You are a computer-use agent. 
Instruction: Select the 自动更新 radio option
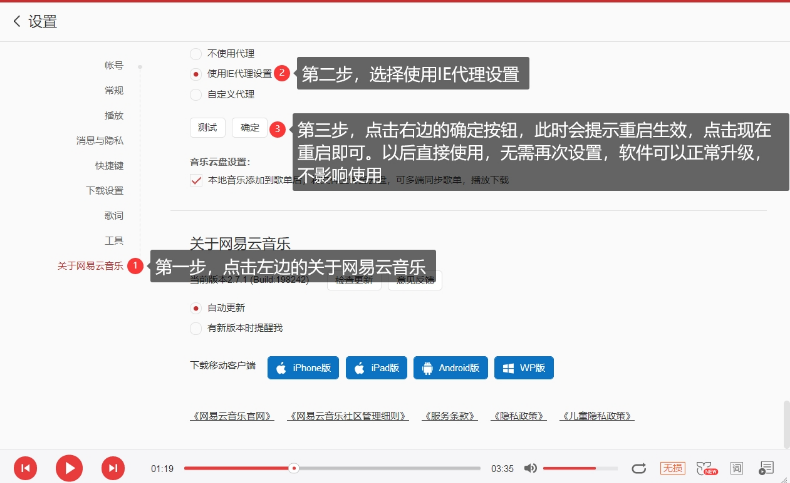click(195, 308)
